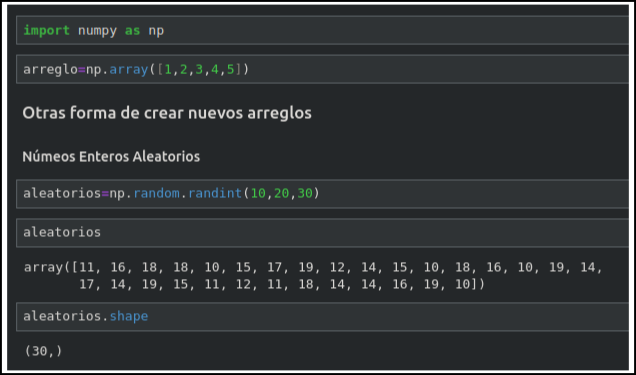The width and height of the screenshot is (636, 375).
Task: Click the random module name in cell
Action: [x=157, y=193]
